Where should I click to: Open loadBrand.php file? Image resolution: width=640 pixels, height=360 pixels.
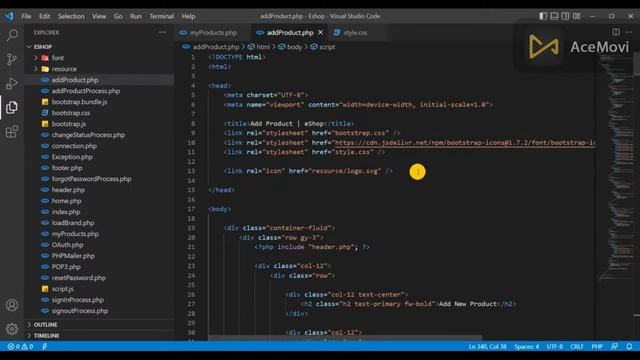point(73,223)
